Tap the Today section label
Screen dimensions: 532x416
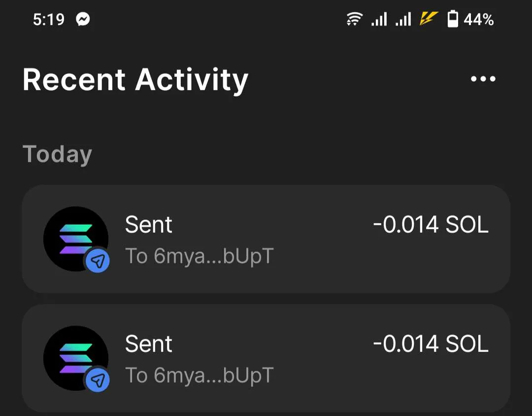click(x=57, y=154)
